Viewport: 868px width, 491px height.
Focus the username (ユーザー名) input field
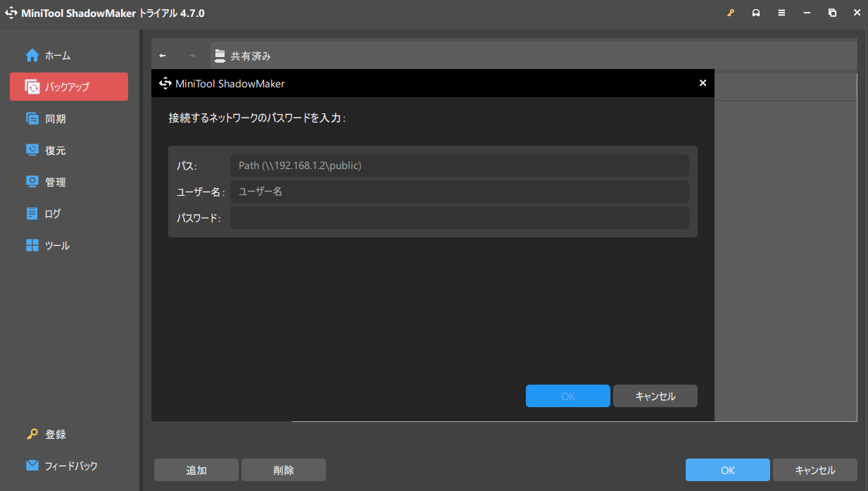(x=459, y=191)
